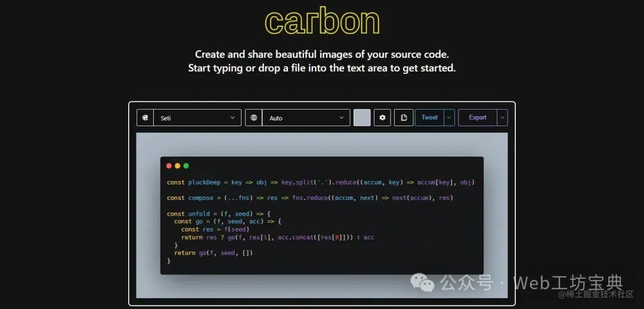Click the green window control dot

186,166
